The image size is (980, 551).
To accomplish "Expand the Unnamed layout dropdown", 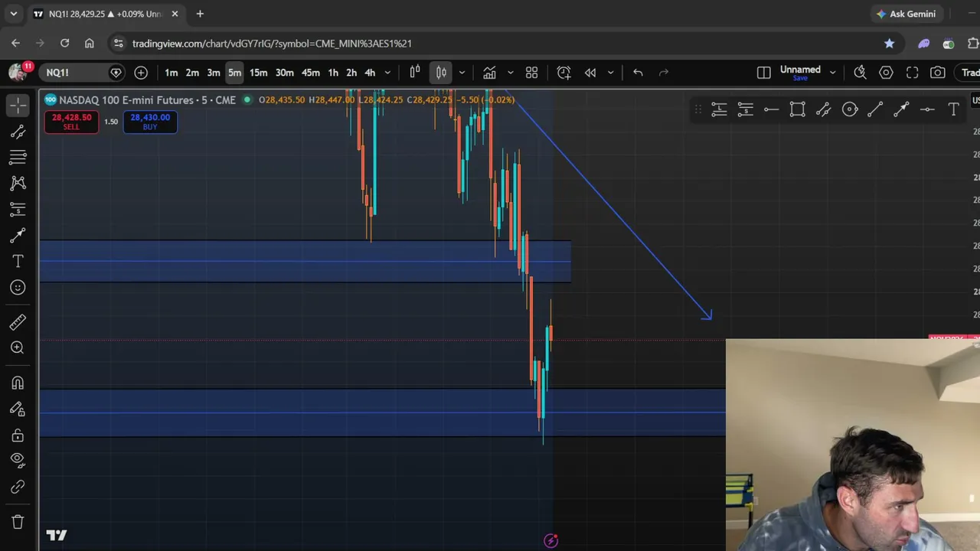I will [x=832, y=73].
